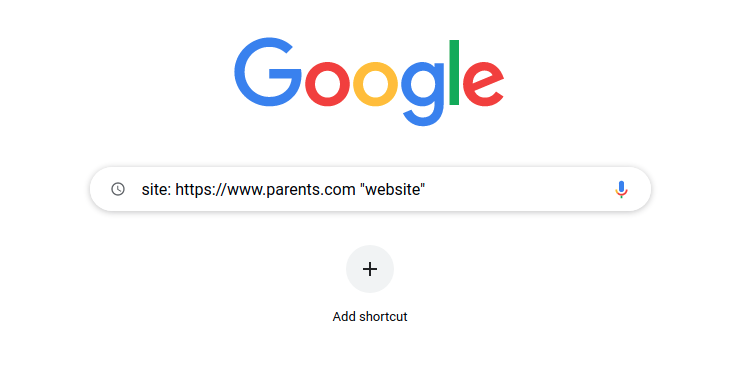
Task: Click the plus icon to add shortcut
Action: (370, 269)
